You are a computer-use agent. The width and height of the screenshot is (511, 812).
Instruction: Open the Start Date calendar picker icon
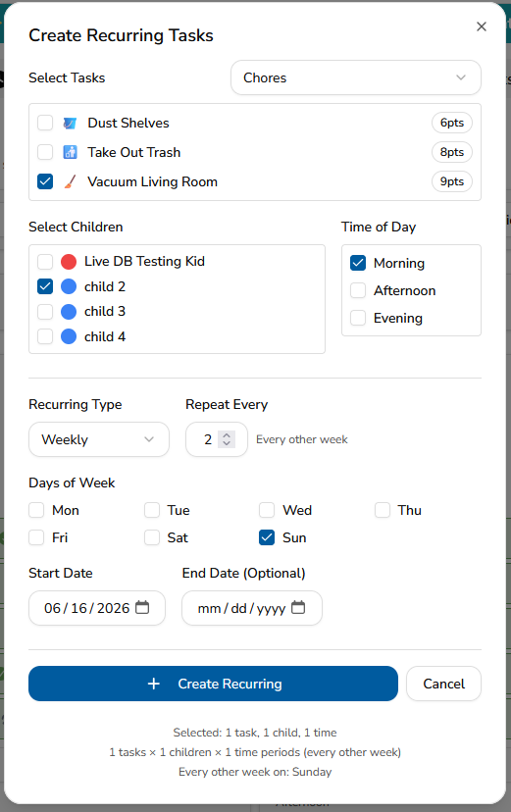coord(142,607)
